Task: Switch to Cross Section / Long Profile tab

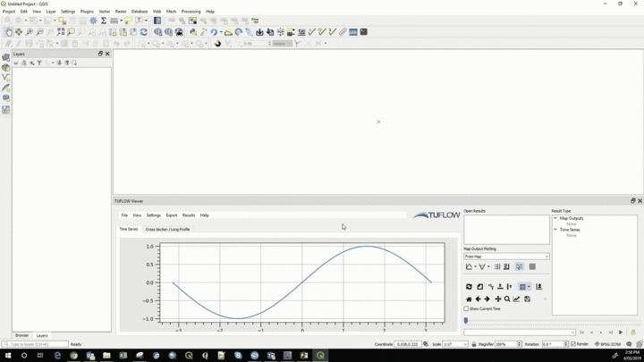Action: tap(167, 230)
